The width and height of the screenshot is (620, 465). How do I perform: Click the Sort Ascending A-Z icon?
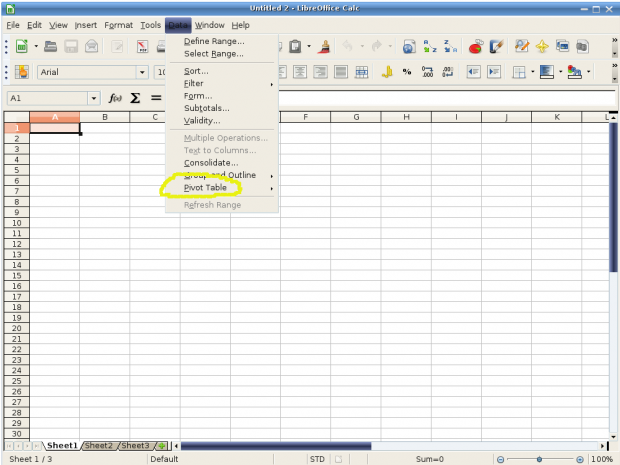(x=429, y=46)
